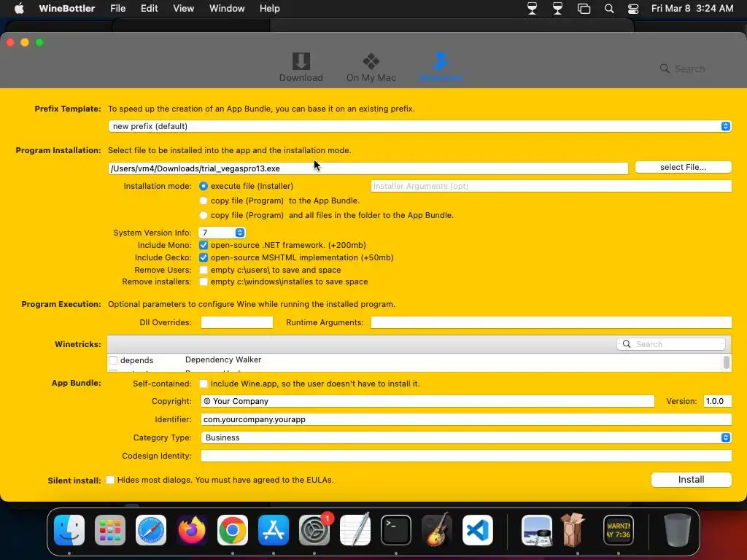Image resolution: width=747 pixels, height=560 pixels.
Task: Switch to the On My Mac section
Action: (371, 67)
